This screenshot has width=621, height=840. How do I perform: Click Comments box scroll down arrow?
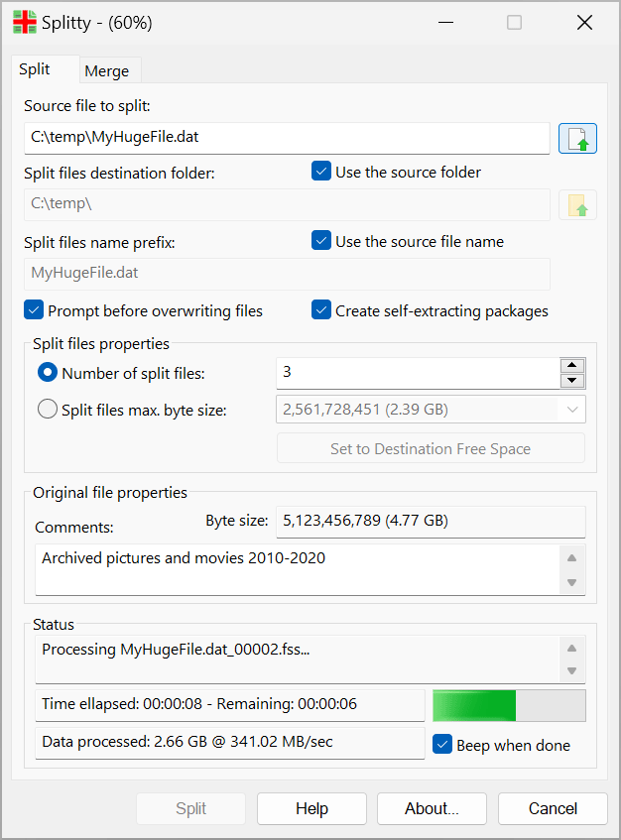(571, 582)
